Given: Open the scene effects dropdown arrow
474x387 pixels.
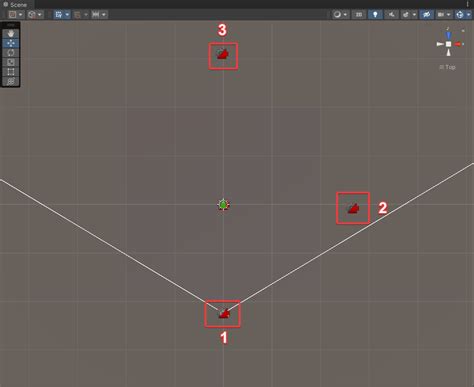Looking at the screenshot, I should click(414, 15).
